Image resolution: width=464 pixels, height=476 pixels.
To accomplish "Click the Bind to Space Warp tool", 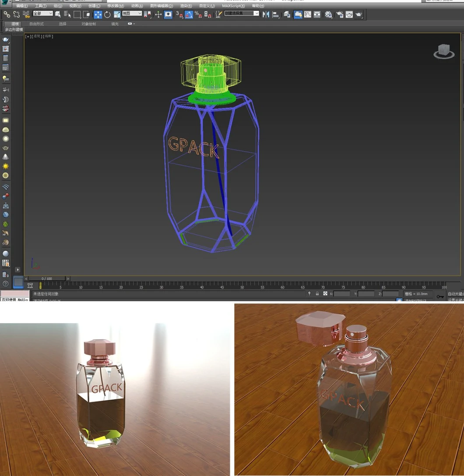I will [26, 14].
